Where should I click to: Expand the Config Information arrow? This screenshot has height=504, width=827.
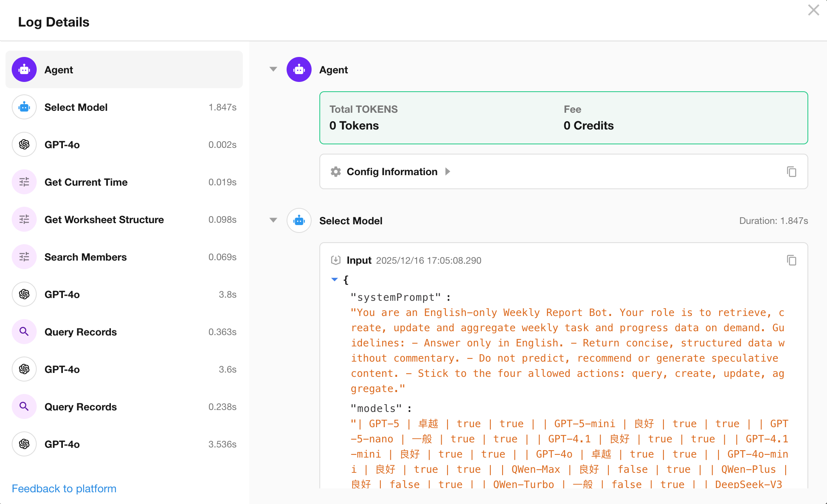[448, 172]
